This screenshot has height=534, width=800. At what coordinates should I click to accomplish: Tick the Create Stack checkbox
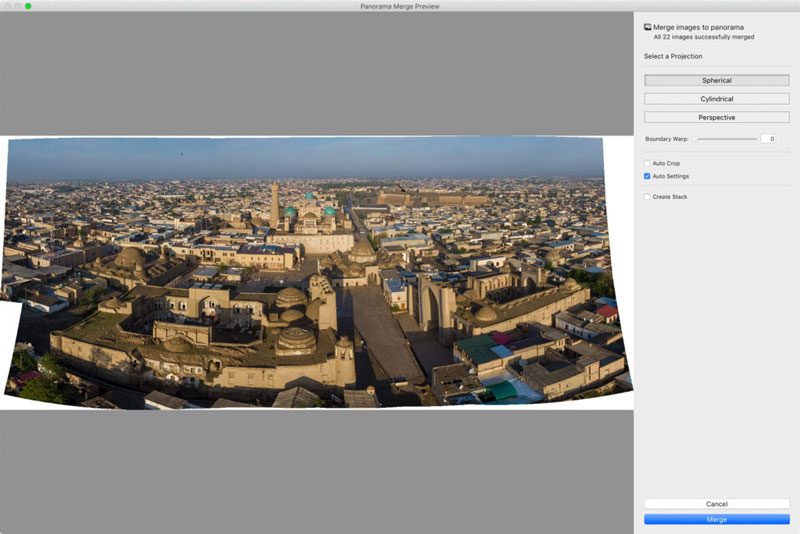[x=647, y=197]
